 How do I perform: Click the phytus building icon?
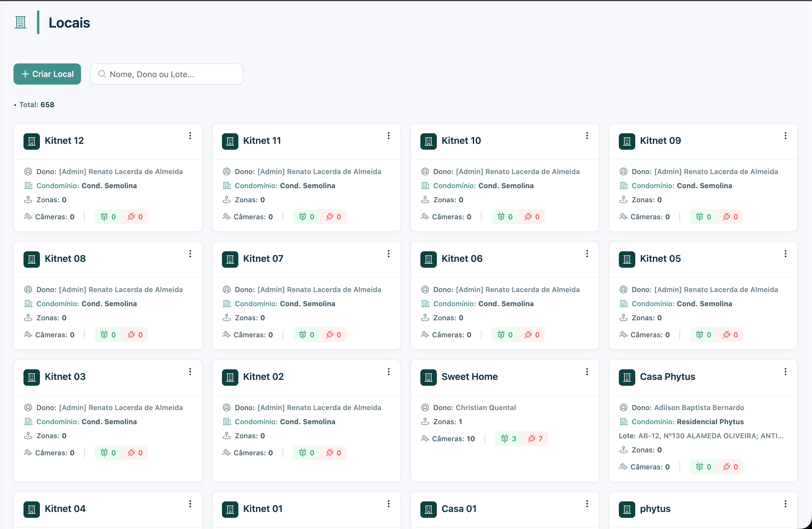click(627, 509)
